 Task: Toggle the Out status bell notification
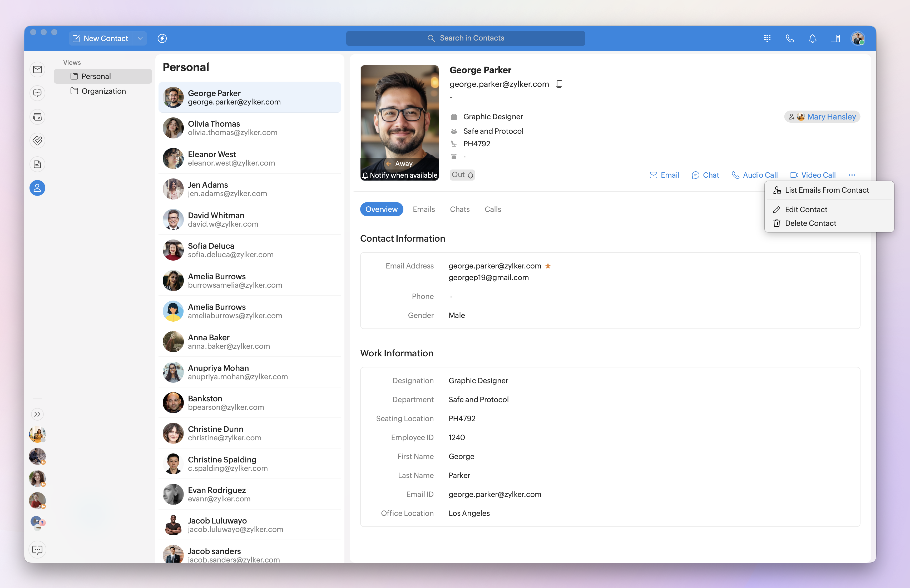pos(471,175)
